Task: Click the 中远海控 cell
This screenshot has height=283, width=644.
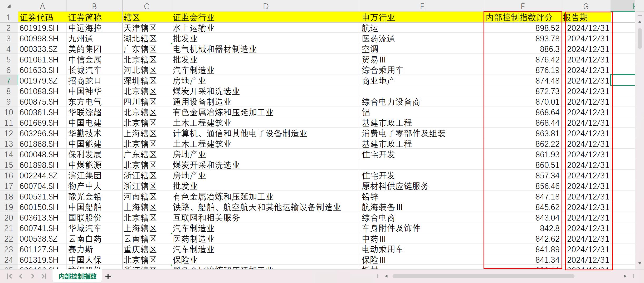Action: click(94, 28)
